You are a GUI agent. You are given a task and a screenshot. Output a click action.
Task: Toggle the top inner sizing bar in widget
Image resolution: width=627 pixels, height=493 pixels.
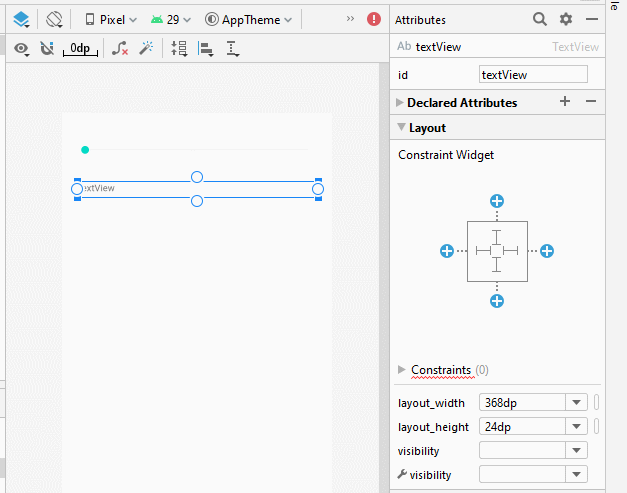point(497,237)
